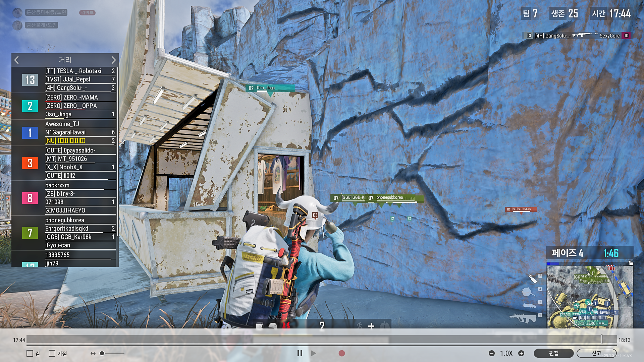Go to previous list with left chevron
Image resolution: width=644 pixels, height=362 pixels.
[x=17, y=60]
